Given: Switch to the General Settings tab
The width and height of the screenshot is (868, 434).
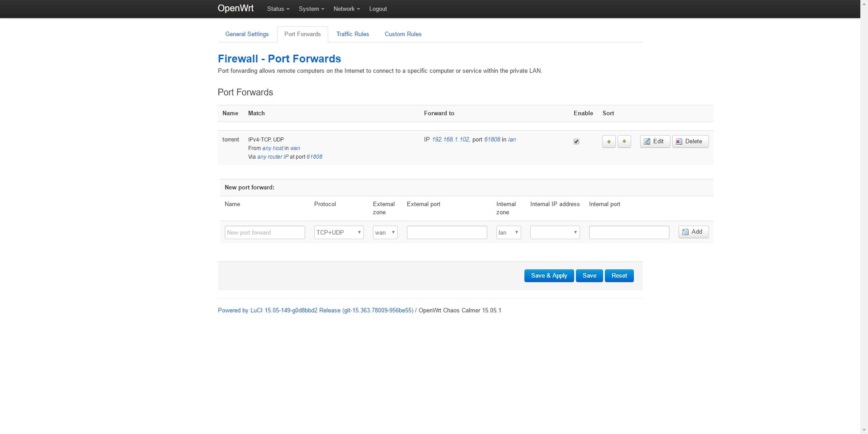Looking at the screenshot, I should (247, 34).
